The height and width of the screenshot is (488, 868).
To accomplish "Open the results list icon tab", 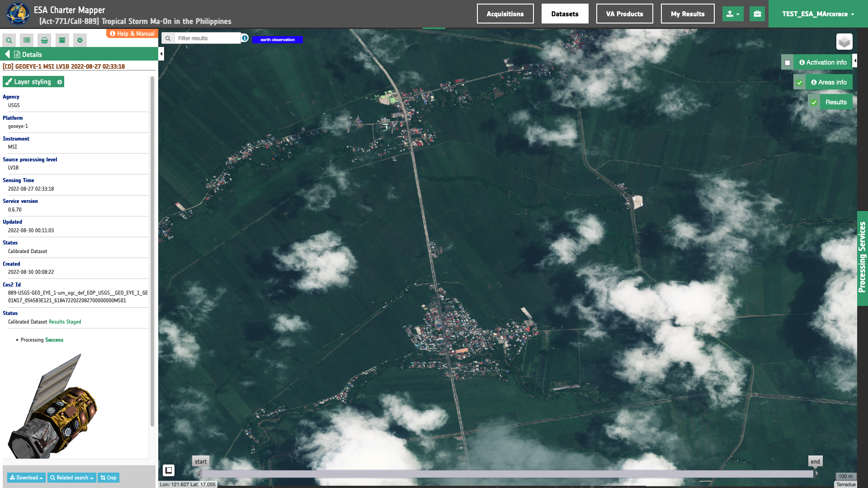I will (27, 40).
